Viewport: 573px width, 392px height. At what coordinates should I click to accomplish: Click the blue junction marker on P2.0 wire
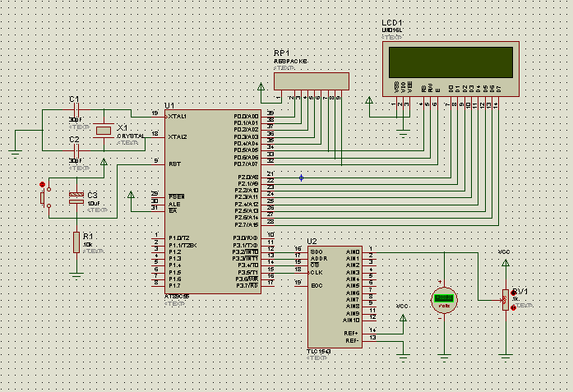301,178
